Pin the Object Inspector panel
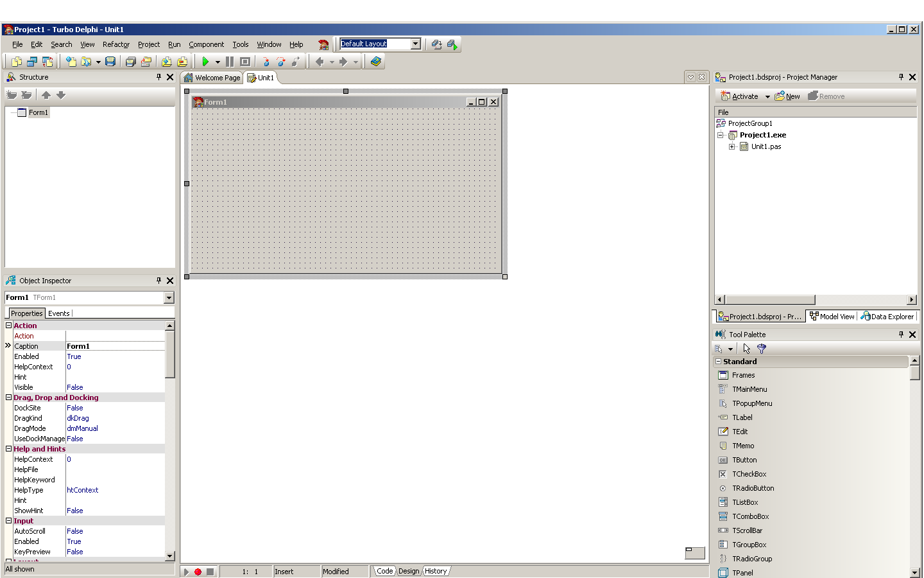The width and height of the screenshot is (924, 578). click(159, 281)
